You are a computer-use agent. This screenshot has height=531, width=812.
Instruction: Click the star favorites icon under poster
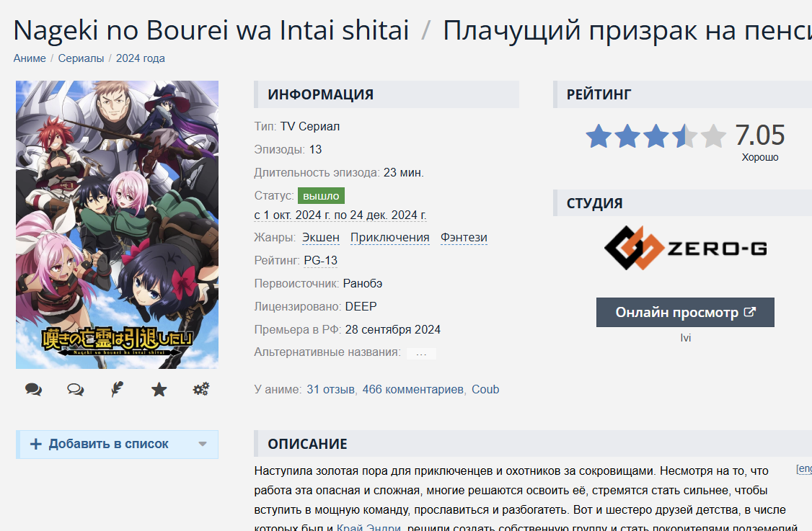(x=159, y=389)
